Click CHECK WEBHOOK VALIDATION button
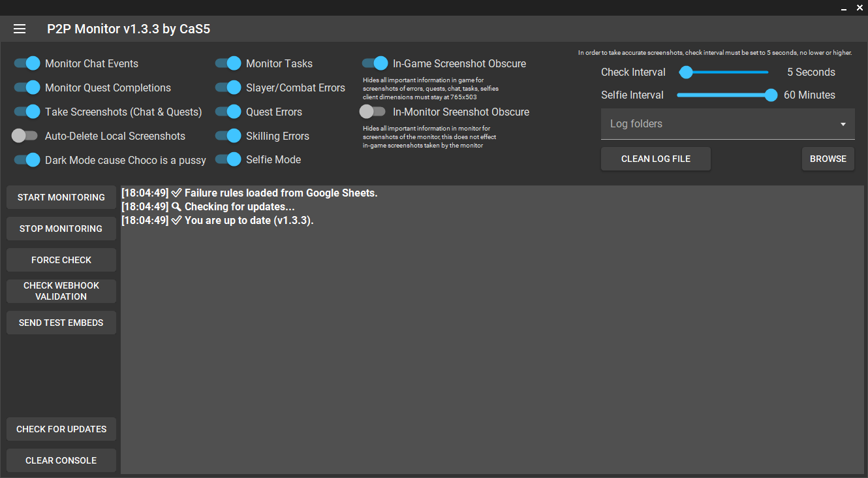This screenshot has height=478, width=868. (61, 291)
